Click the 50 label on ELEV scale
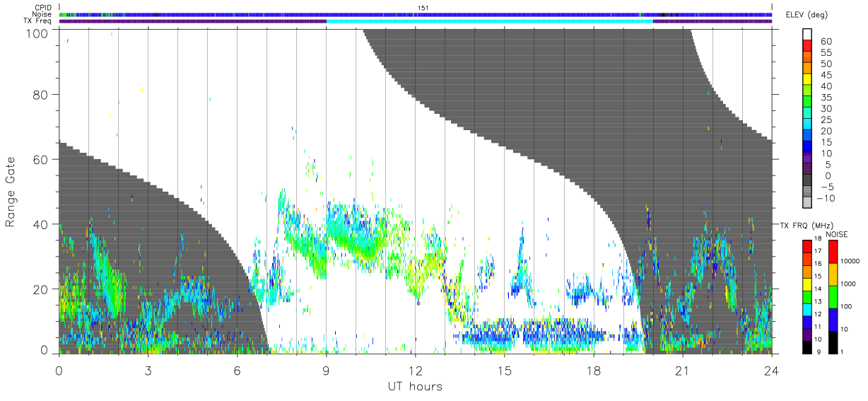Viewport: 868px width, 401px height. [825, 64]
